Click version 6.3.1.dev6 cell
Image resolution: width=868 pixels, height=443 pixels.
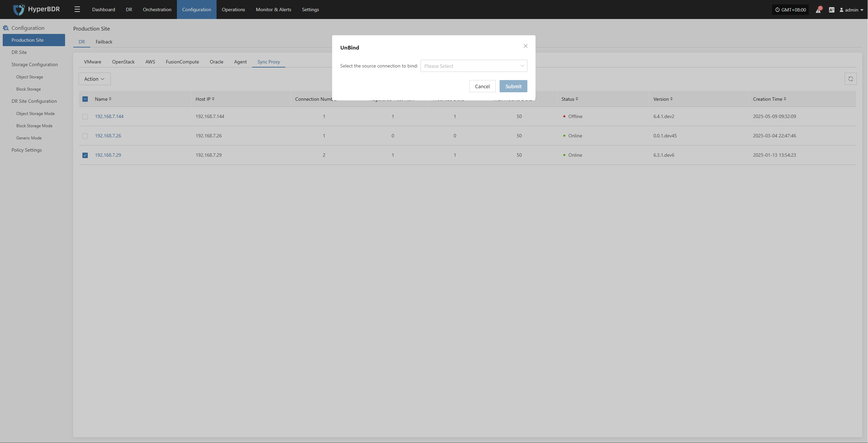tap(664, 155)
